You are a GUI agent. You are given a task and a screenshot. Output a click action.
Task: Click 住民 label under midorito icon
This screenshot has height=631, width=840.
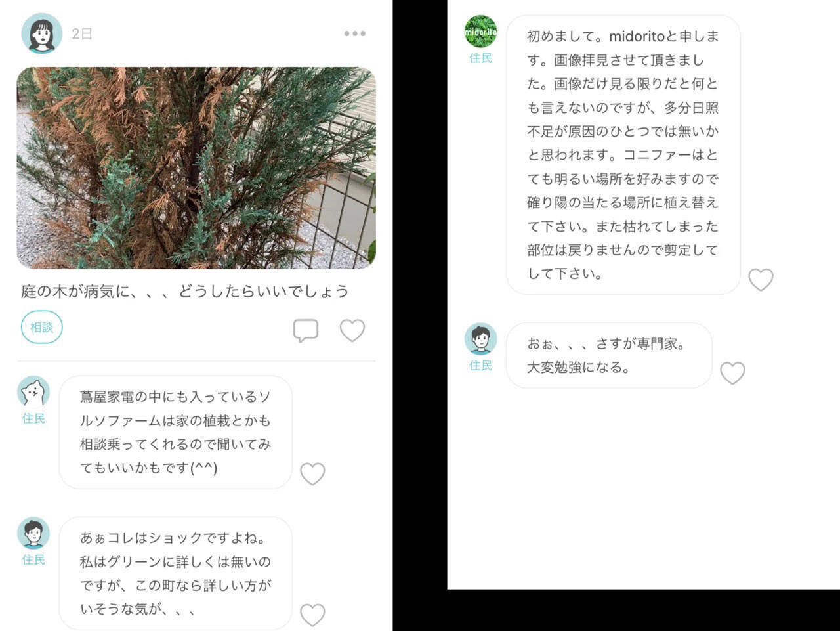(481, 58)
